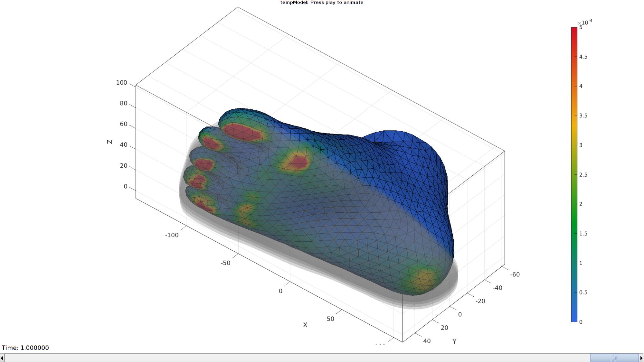This screenshot has height=362, width=644.
Task: Click the Y axis tick '-60'
Action: point(515,274)
